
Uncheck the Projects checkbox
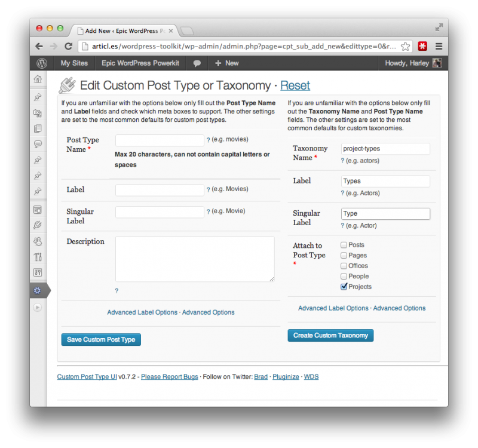[x=344, y=287]
